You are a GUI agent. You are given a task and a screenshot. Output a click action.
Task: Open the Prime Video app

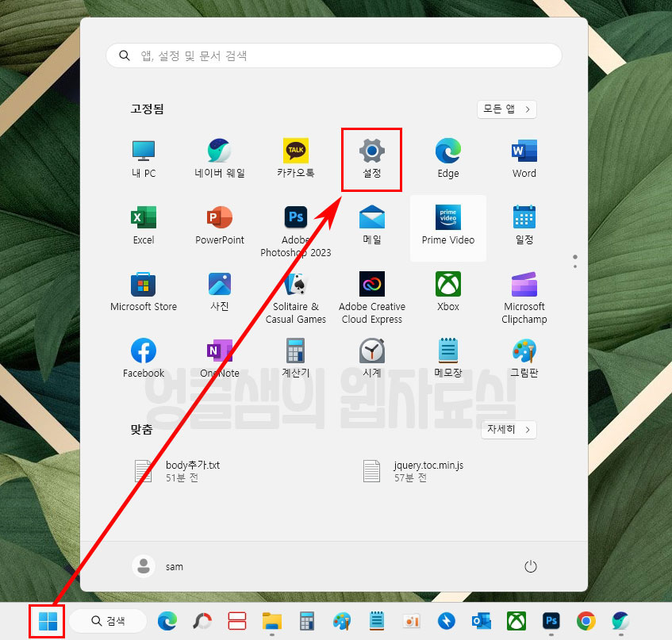(447, 228)
